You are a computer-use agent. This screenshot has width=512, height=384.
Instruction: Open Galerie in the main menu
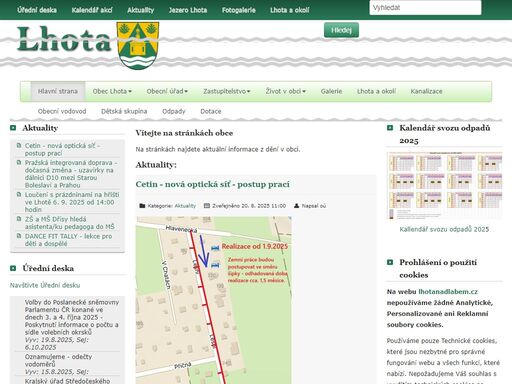pyautogui.click(x=331, y=91)
